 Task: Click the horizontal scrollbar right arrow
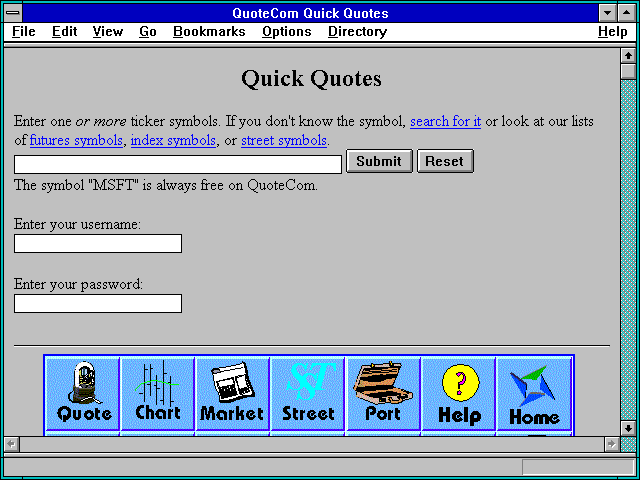pyautogui.click(x=611, y=444)
